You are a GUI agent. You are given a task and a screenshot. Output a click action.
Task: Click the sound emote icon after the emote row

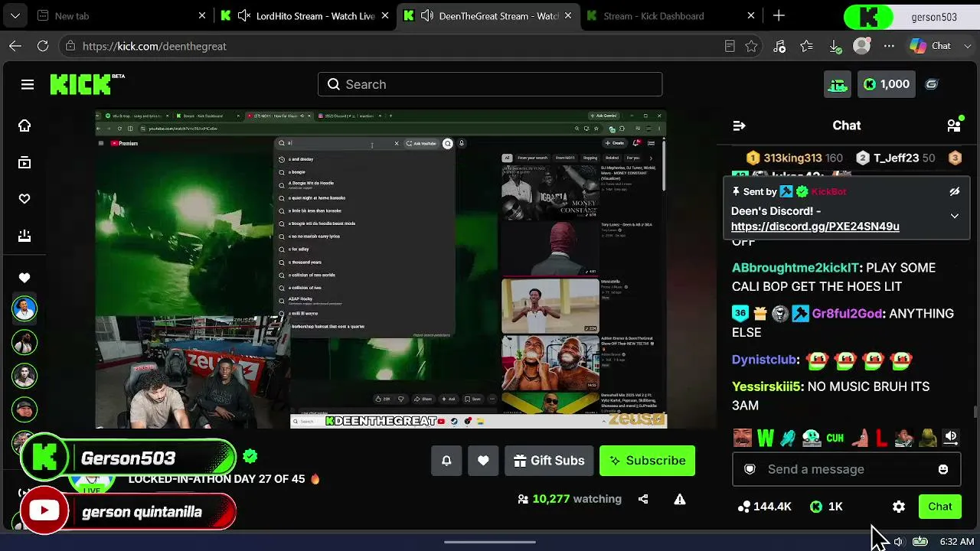(951, 437)
